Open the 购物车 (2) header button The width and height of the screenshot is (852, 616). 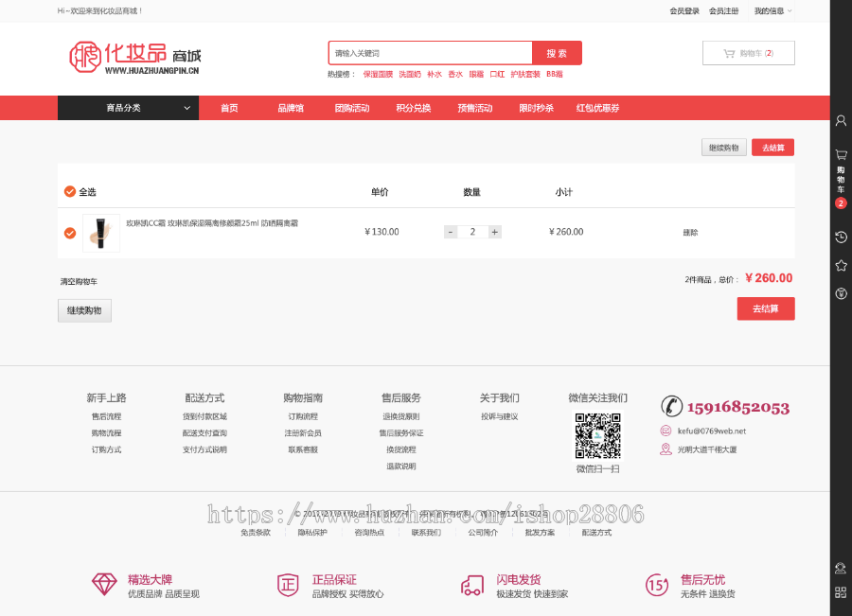click(x=748, y=53)
